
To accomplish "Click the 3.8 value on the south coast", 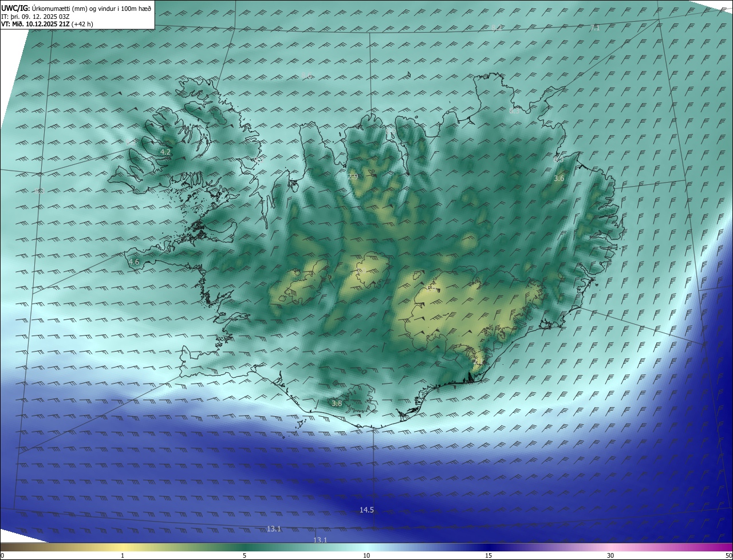I will [337, 403].
